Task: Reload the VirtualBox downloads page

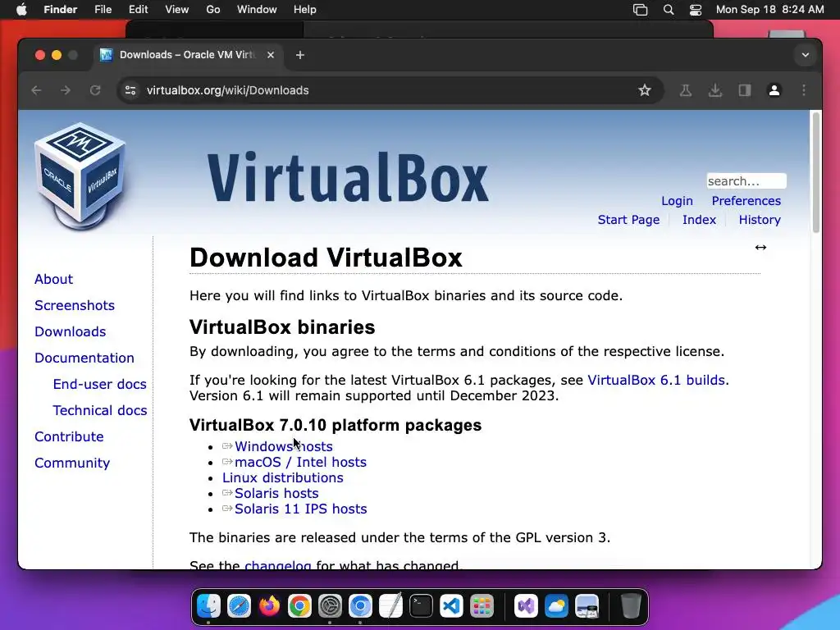Action: [x=95, y=90]
